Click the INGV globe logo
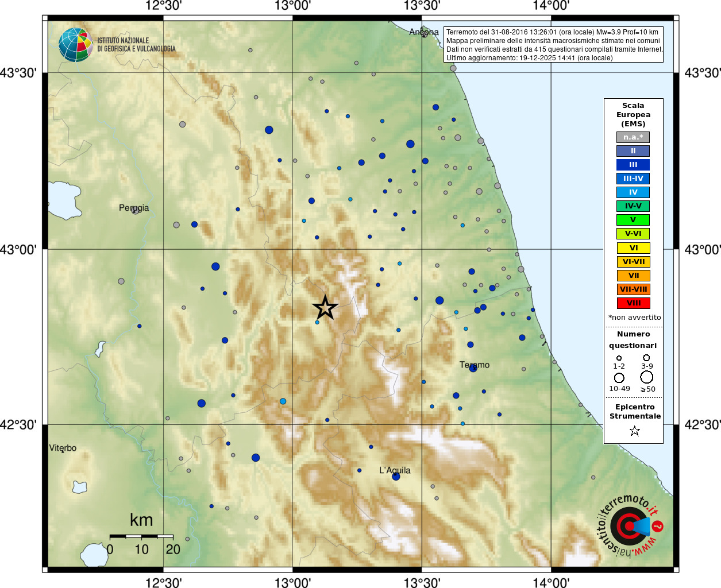This screenshot has height=588, width=721. click(76, 45)
